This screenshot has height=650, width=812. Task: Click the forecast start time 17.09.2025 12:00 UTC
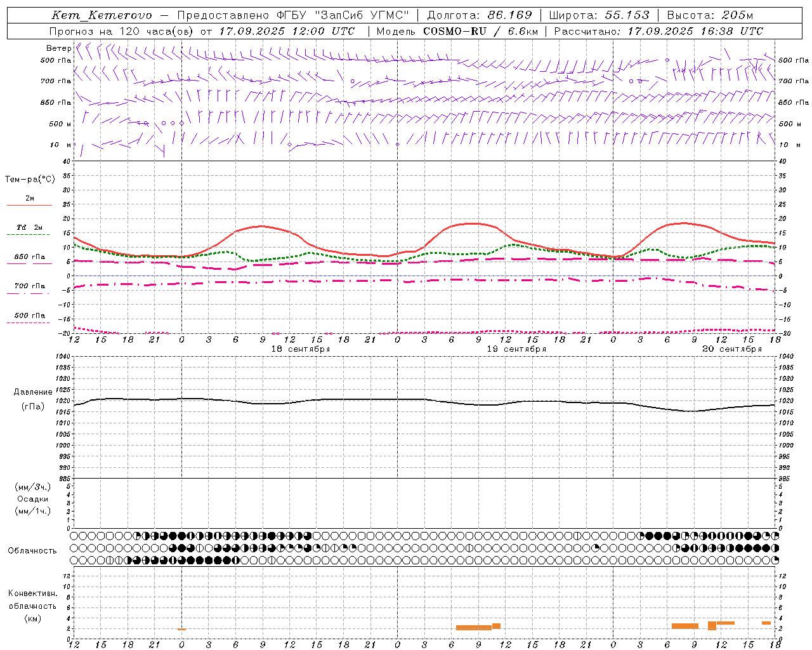[x=287, y=31]
